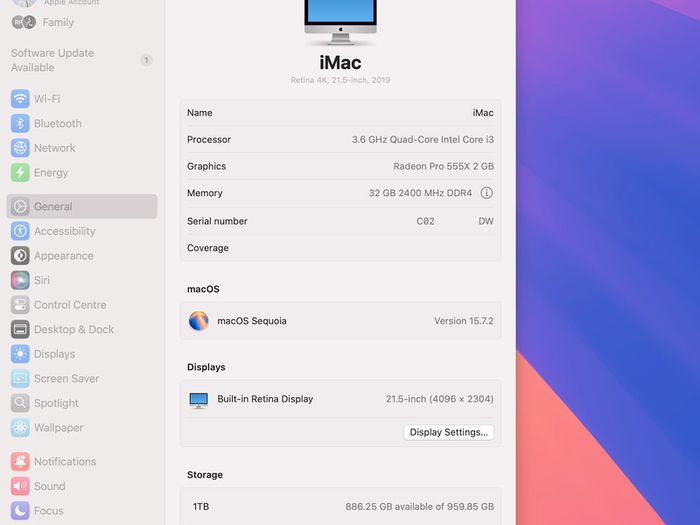This screenshot has width=700, height=525.
Task: Open Desktop & Dock label
Action: click(x=74, y=329)
